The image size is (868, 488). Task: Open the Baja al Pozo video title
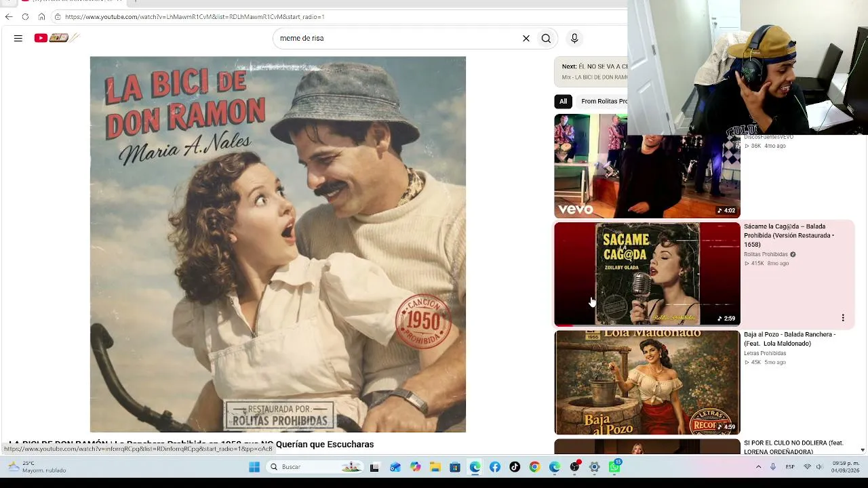tap(789, 339)
